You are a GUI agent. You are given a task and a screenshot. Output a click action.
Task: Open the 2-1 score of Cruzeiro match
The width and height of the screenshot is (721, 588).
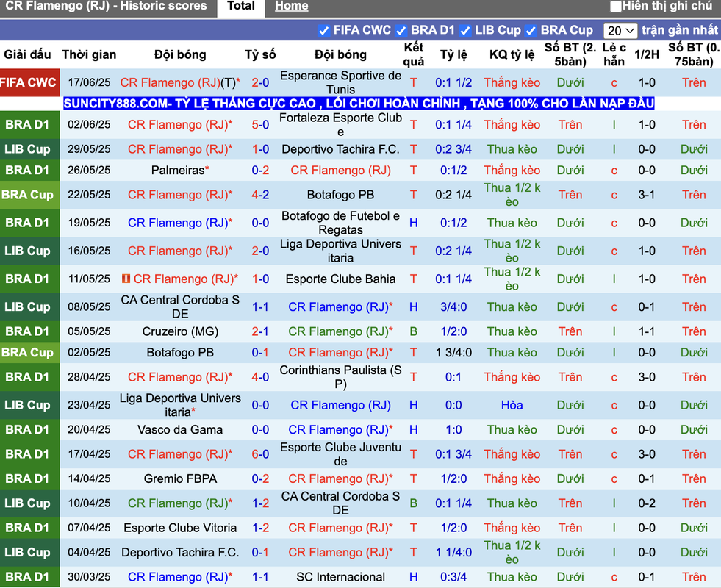coord(260,331)
